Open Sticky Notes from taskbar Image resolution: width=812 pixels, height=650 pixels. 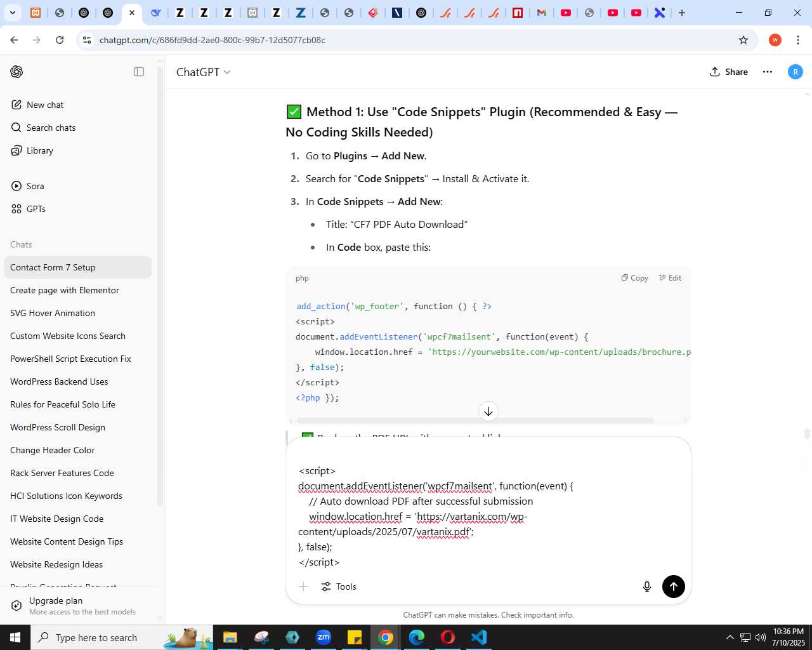click(354, 637)
